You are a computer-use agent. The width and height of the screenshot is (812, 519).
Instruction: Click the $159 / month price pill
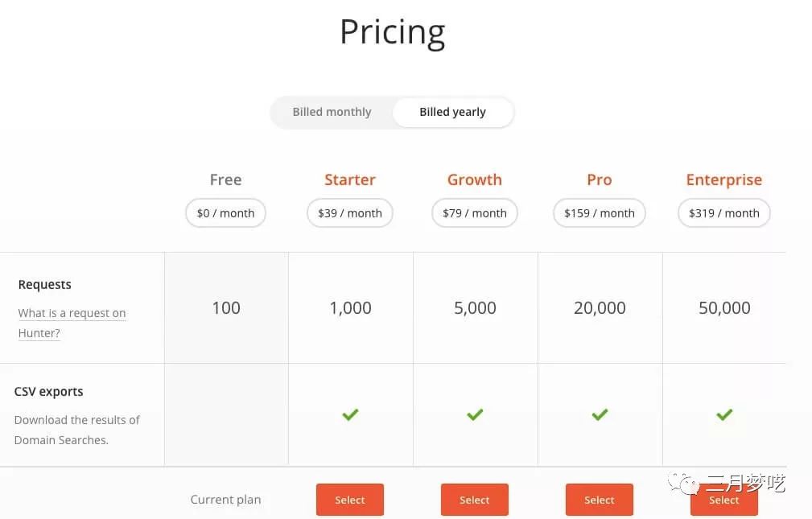coord(600,213)
